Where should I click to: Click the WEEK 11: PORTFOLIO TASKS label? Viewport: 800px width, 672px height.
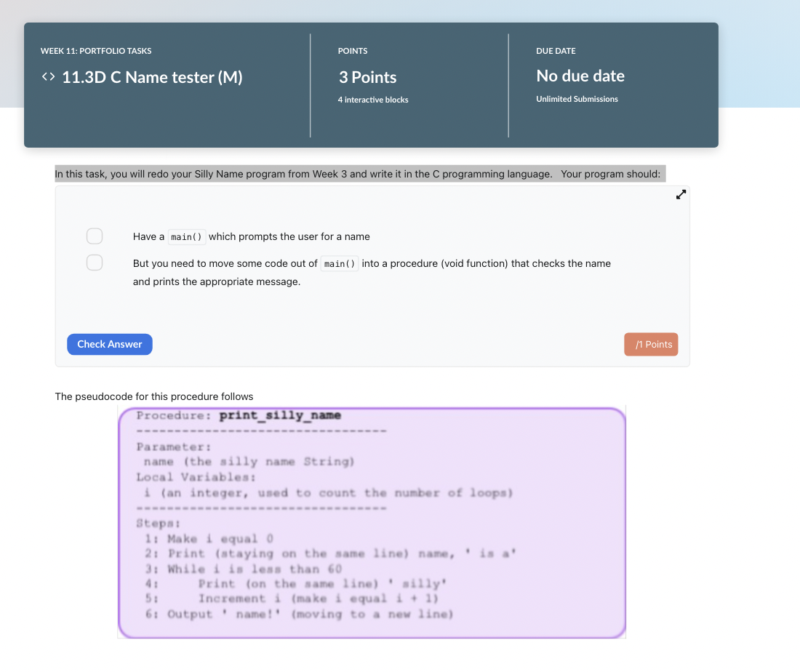pyautogui.click(x=96, y=51)
